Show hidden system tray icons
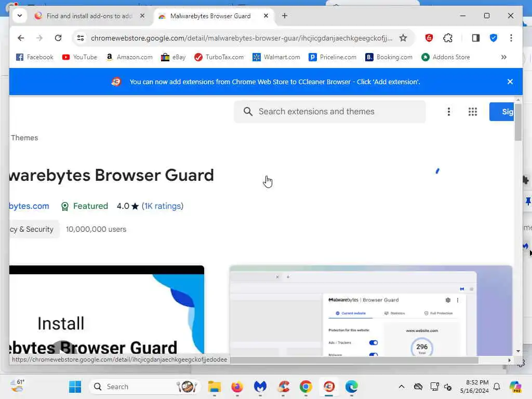Image resolution: width=532 pixels, height=399 pixels. (x=402, y=387)
